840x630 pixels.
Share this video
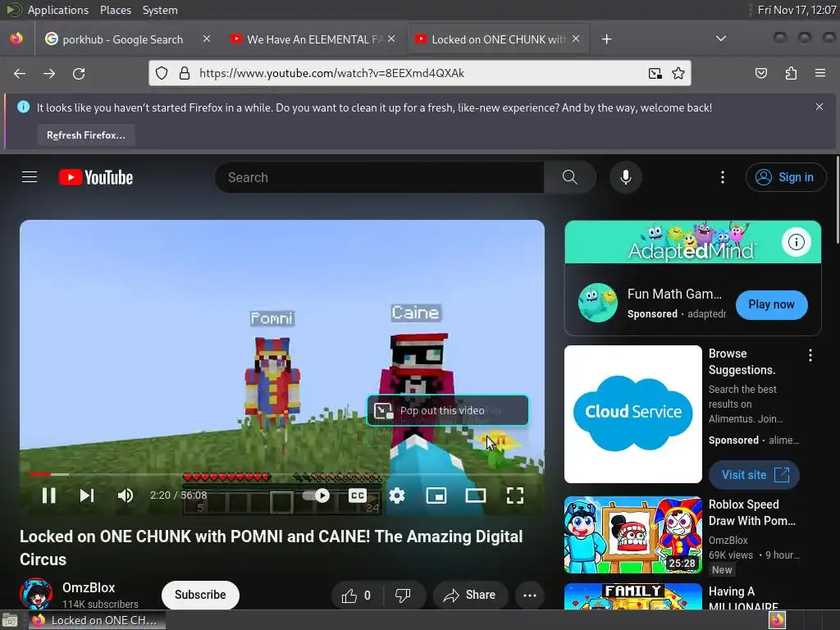(x=470, y=596)
